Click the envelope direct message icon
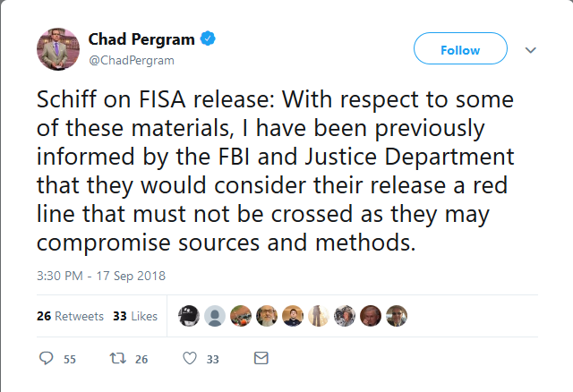This screenshot has height=392, width=573. click(261, 358)
